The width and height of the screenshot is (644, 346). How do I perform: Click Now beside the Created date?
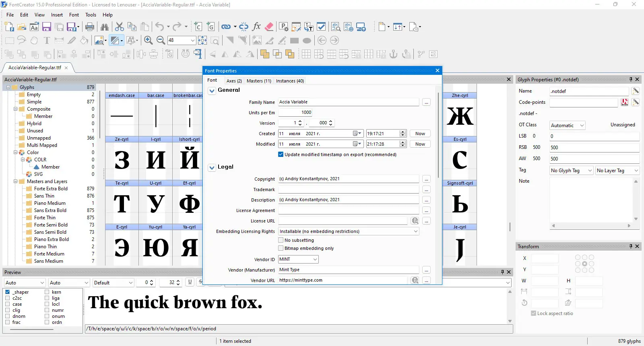420,134
